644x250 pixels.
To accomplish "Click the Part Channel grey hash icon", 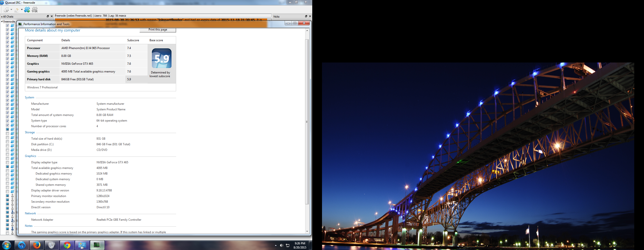I will [35, 10].
